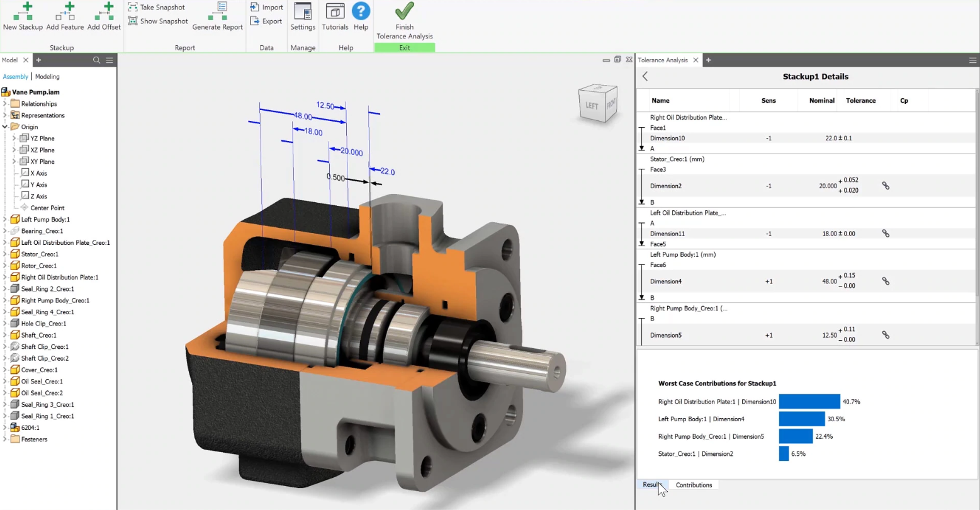Click the link icon in the Dimension4 row
The image size is (980, 510).
pos(886,281)
